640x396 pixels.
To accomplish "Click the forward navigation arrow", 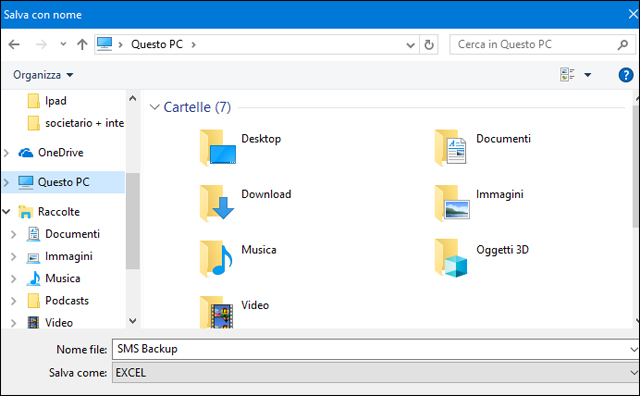I will pos(41,44).
